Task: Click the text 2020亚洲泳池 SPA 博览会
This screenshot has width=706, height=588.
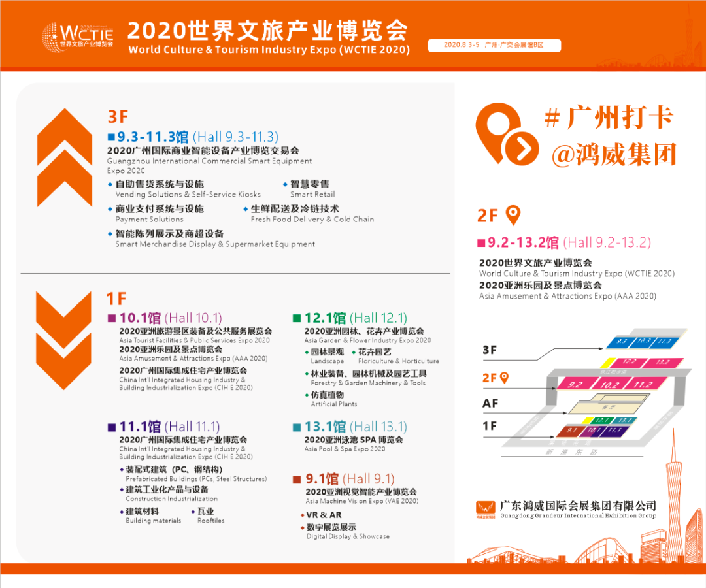Action: (x=354, y=440)
